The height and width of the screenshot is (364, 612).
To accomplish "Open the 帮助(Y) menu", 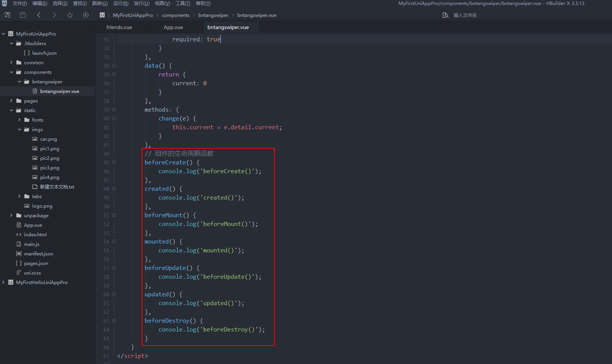I will pyautogui.click(x=203, y=3).
